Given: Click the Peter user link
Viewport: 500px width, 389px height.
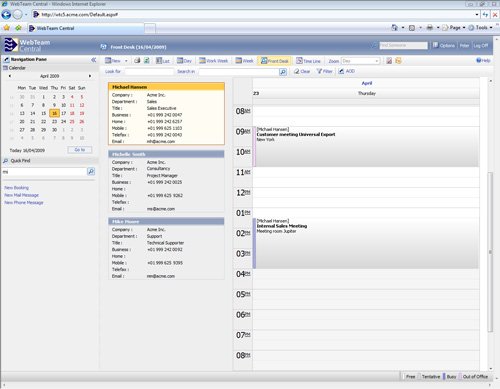Looking at the screenshot, I should pyautogui.click(x=464, y=45).
